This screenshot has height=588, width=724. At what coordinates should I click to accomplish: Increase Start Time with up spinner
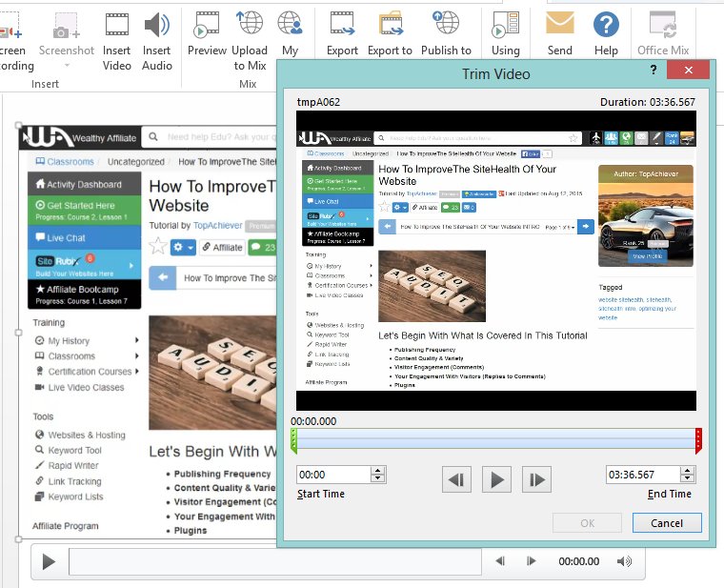coord(378,470)
